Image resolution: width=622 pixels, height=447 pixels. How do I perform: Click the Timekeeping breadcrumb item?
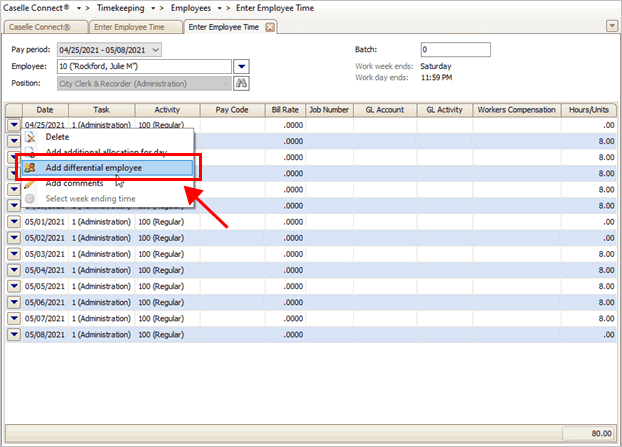pyautogui.click(x=124, y=7)
